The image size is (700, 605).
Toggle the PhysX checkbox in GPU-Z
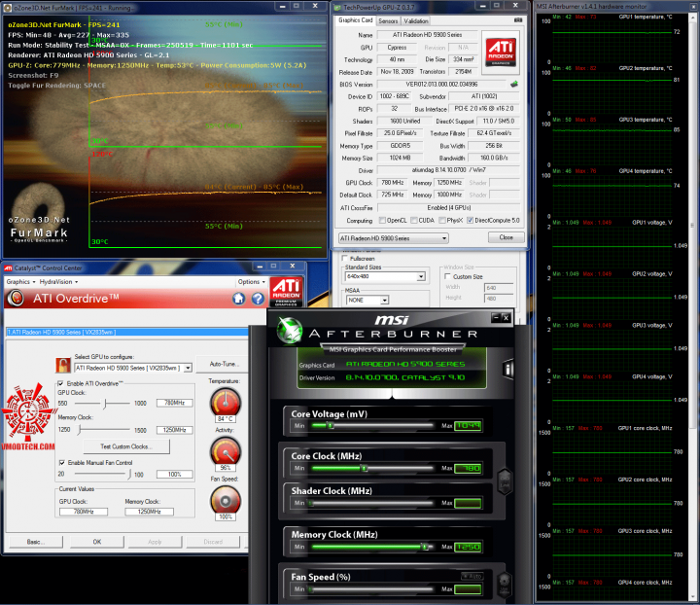point(442,220)
